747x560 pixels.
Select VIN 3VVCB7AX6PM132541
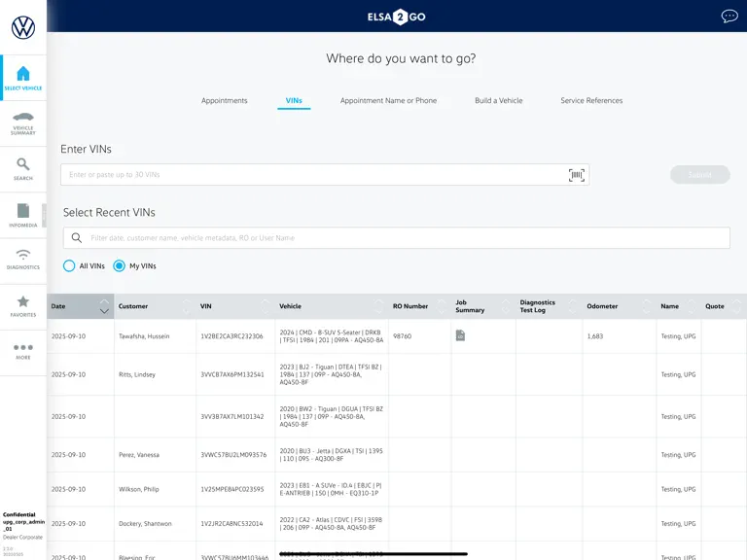coord(232,374)
